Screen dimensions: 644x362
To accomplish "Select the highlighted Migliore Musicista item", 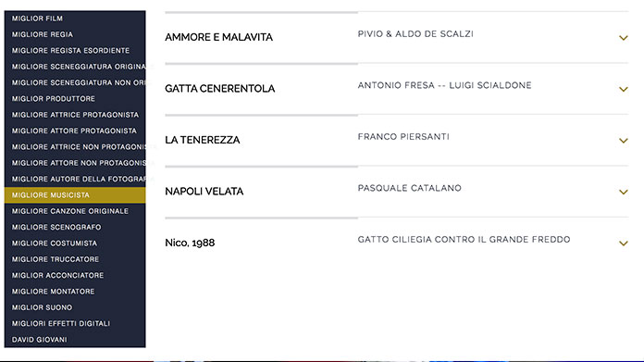I will [75, 195].
